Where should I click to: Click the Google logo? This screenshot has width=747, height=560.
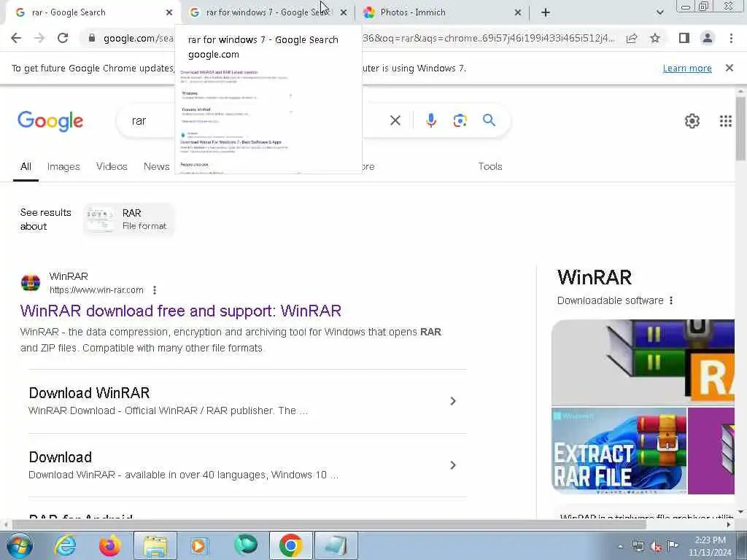coord(50,121)
